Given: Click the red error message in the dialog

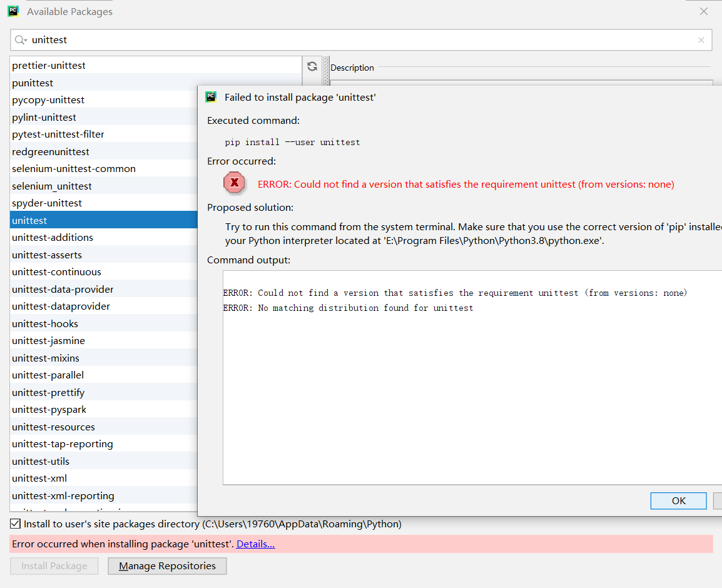Looking at the screenshot, I should tap(465, 184).
